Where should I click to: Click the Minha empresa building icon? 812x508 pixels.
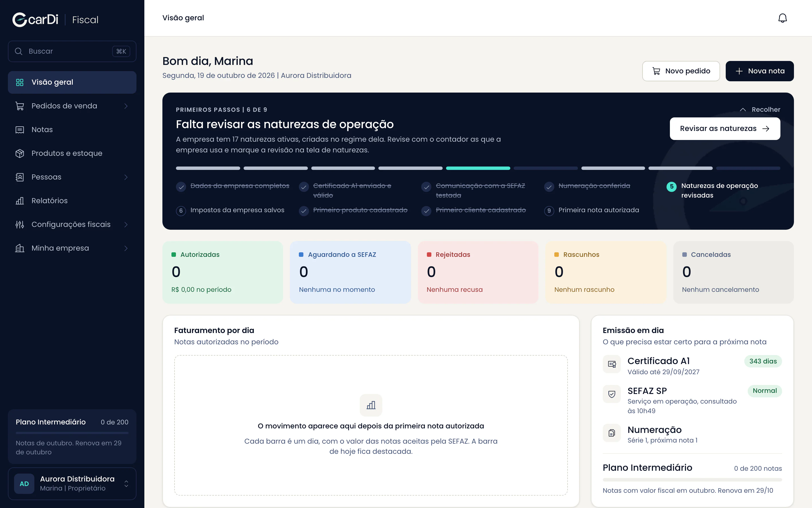20,248
